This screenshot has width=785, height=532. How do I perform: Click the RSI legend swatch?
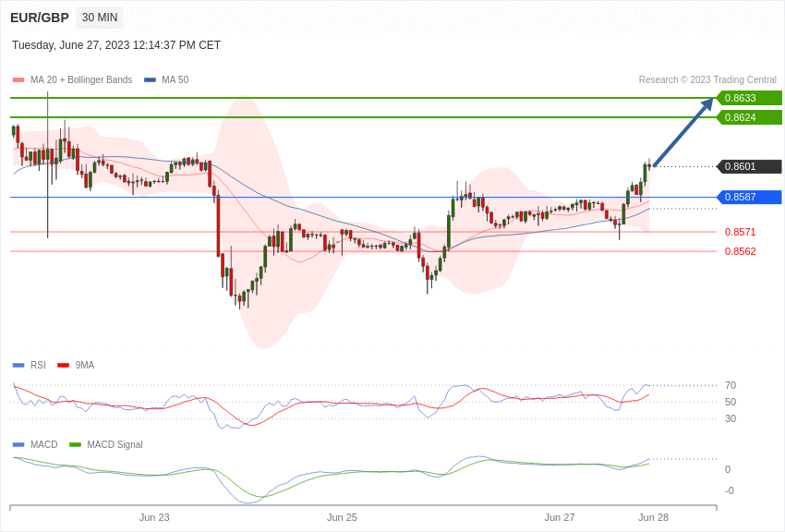coord(18,366)
